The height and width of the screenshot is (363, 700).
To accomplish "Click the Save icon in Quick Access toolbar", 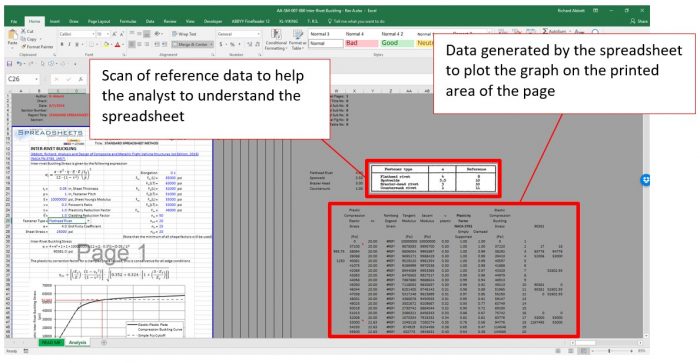I will point(9,64).
